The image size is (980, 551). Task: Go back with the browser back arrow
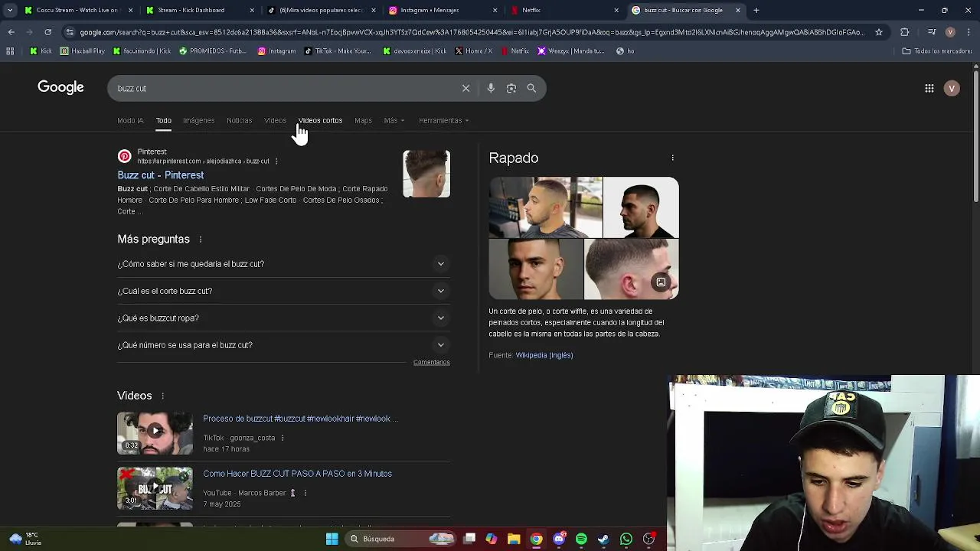[11, 32]
